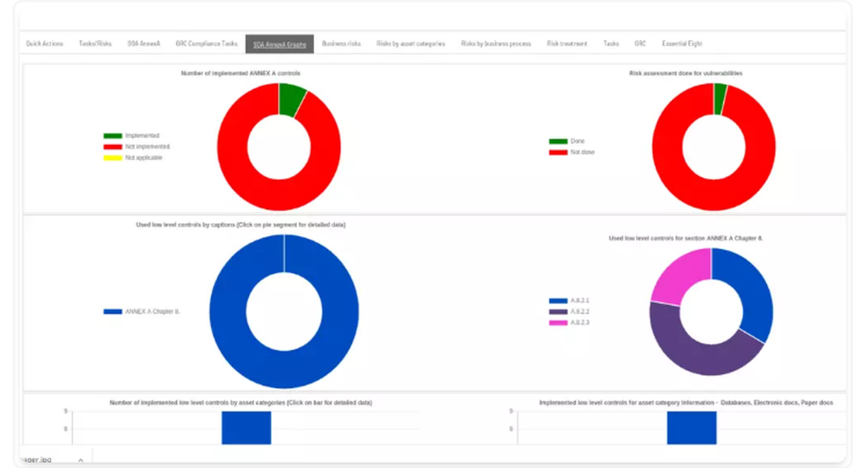
Task: Click 'Number of implemented ANNEX A controls' title
Action: [240, 73]
